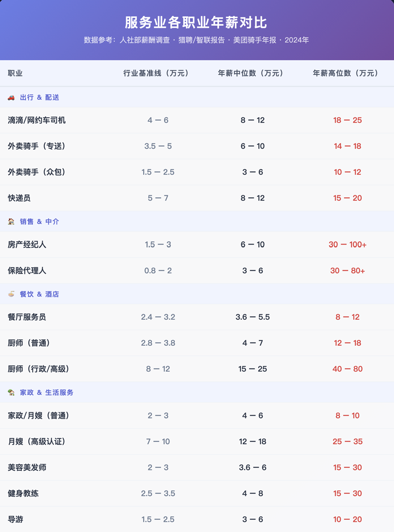Select 30 — 100+ high salary value
Image resolution: width=394 pixels, height=532 pixels.
[x=347, y=245]
